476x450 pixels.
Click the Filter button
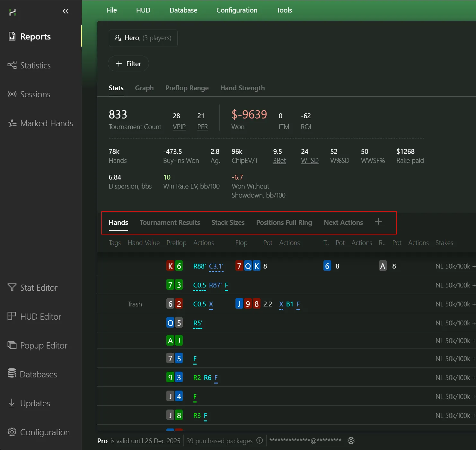128,64
